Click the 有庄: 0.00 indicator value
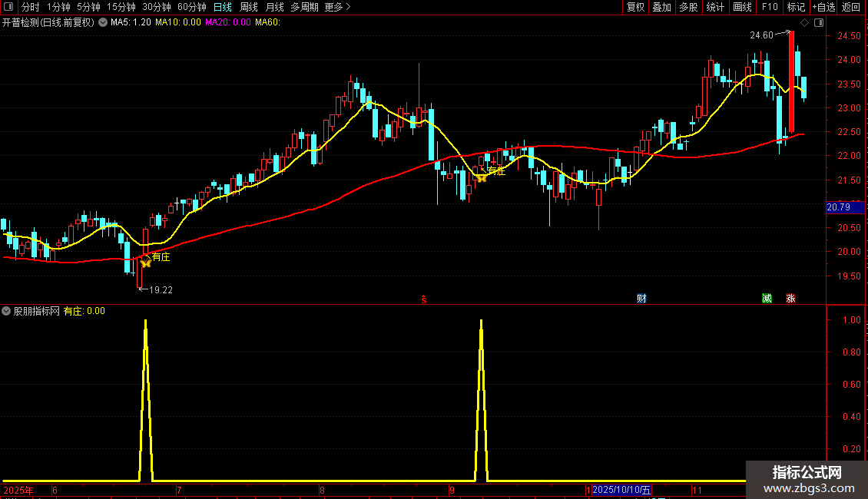Viewport: 868px width, 499px height. 84,312
